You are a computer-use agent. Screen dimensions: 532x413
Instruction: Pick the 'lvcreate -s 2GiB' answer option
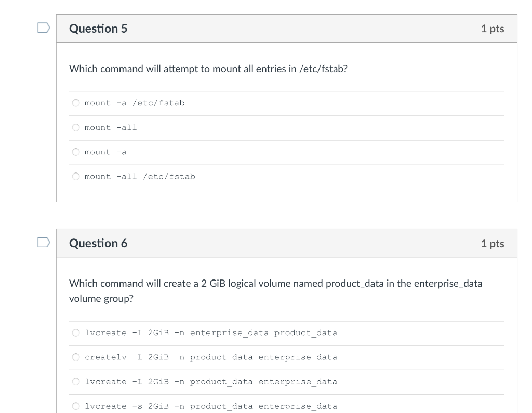point(76,406)
